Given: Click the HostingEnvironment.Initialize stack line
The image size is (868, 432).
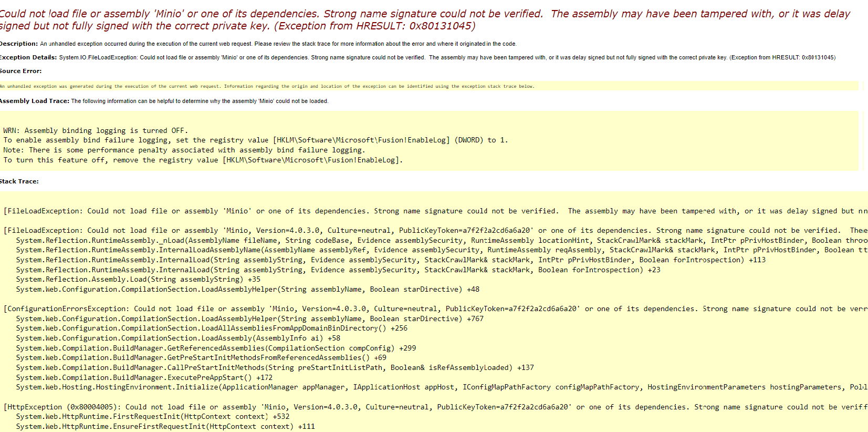Looking at the screenshot, I should [442, 387].
